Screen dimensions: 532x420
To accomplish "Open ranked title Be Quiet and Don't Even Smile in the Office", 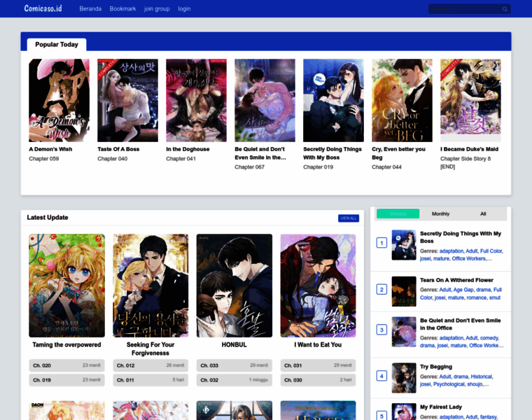I will click(x=461, y=324).
